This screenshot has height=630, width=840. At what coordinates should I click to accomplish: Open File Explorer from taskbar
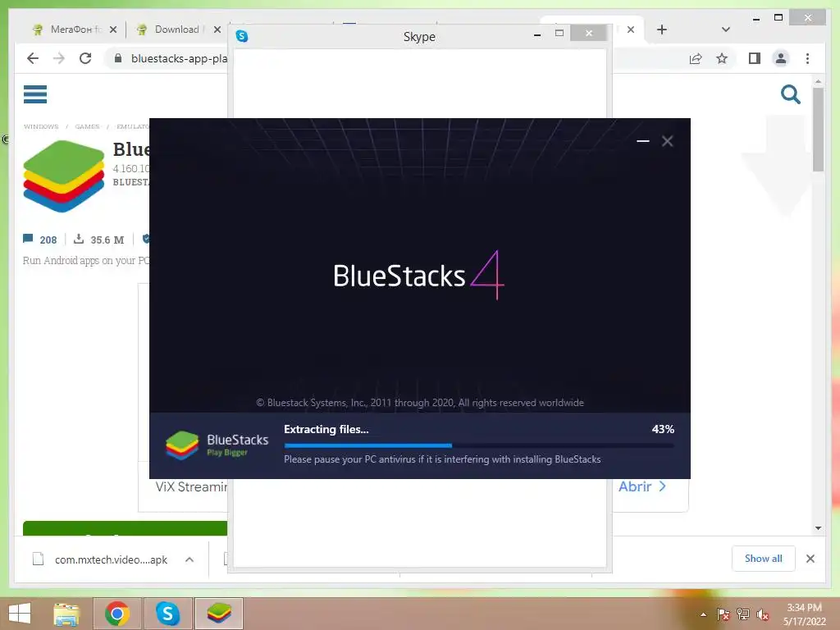[x=66, y=614]
